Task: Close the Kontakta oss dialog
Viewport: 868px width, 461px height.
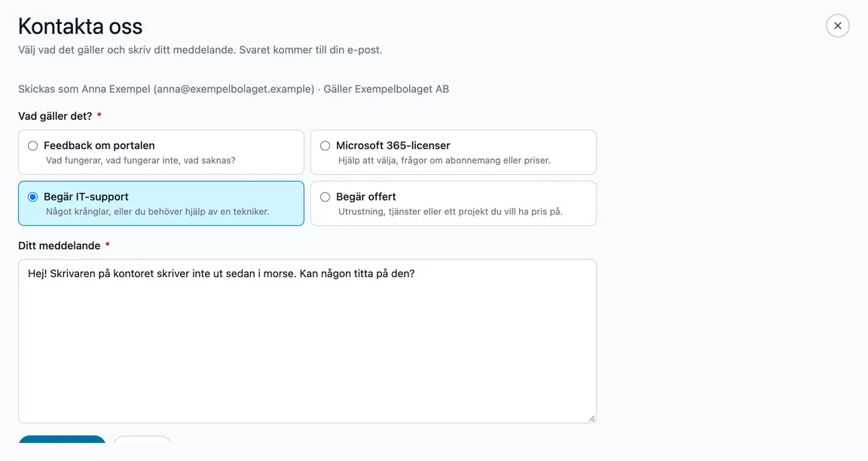Action: [838, 26]
